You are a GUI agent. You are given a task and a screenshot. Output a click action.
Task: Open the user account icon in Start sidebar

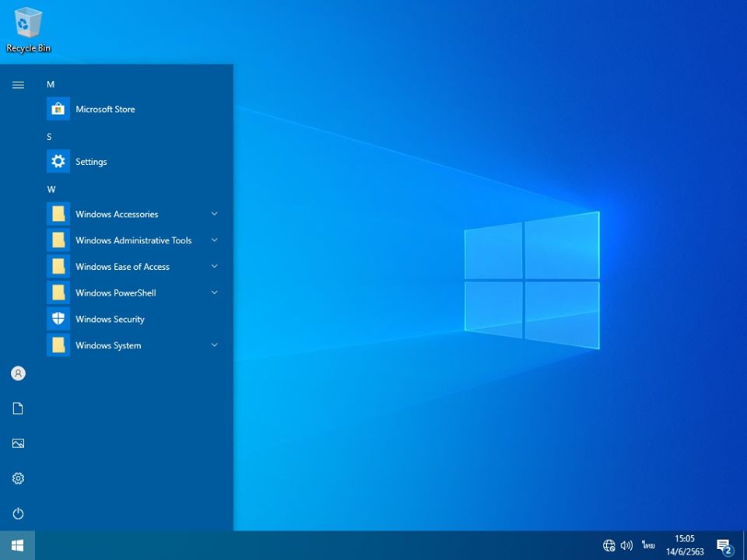tap(18, 373)
